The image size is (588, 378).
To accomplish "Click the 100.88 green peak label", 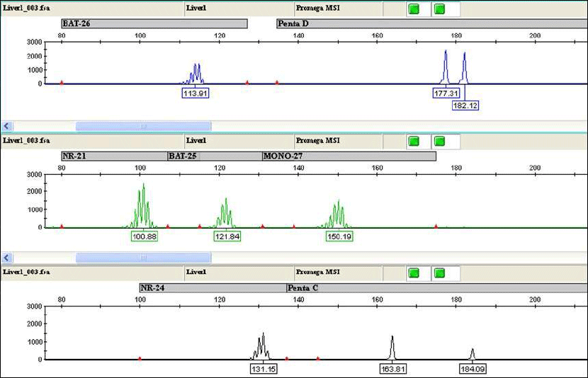I will [x=144, y=236].
